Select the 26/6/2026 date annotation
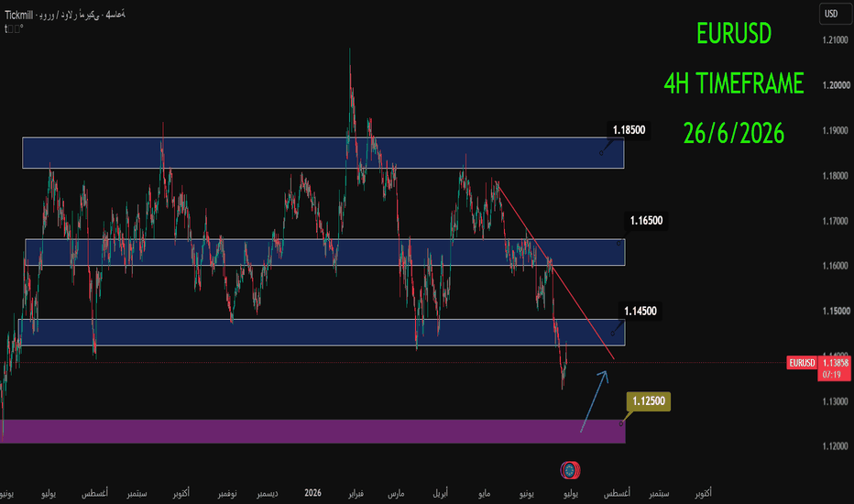This screenshot has width=854, height=504. [x=734, y=133]
